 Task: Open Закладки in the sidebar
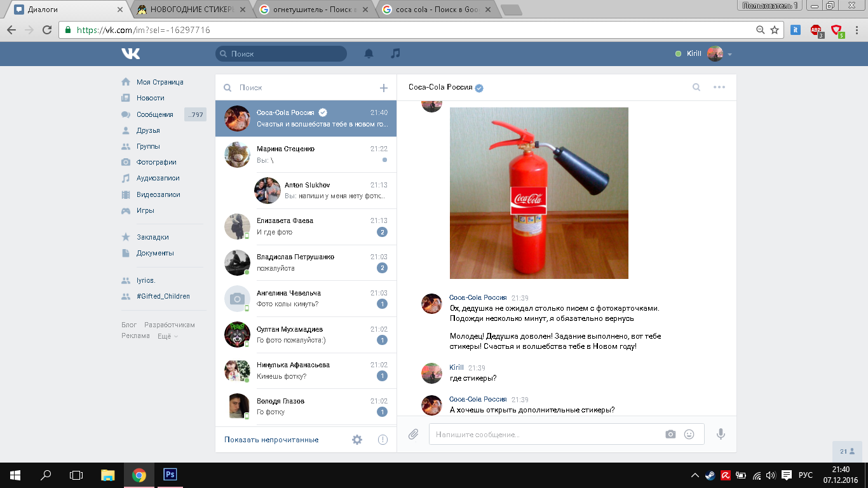[153, 237]
